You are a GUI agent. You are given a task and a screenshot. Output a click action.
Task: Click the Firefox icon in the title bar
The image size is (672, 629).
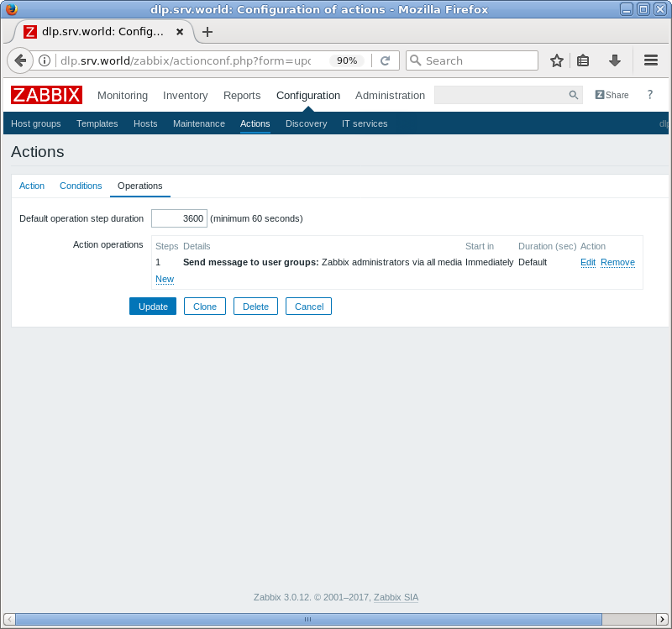click(x=11, y=9)
